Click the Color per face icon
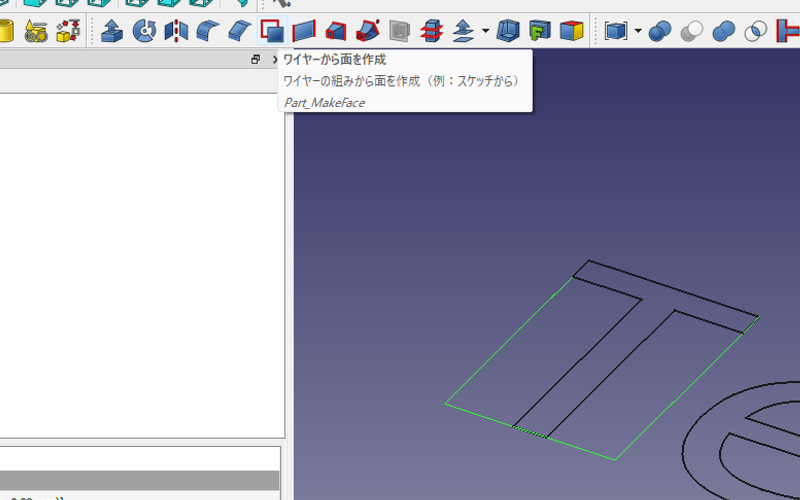Image resolution: width=800 pixels, height=500 pixels. (571, 31)
